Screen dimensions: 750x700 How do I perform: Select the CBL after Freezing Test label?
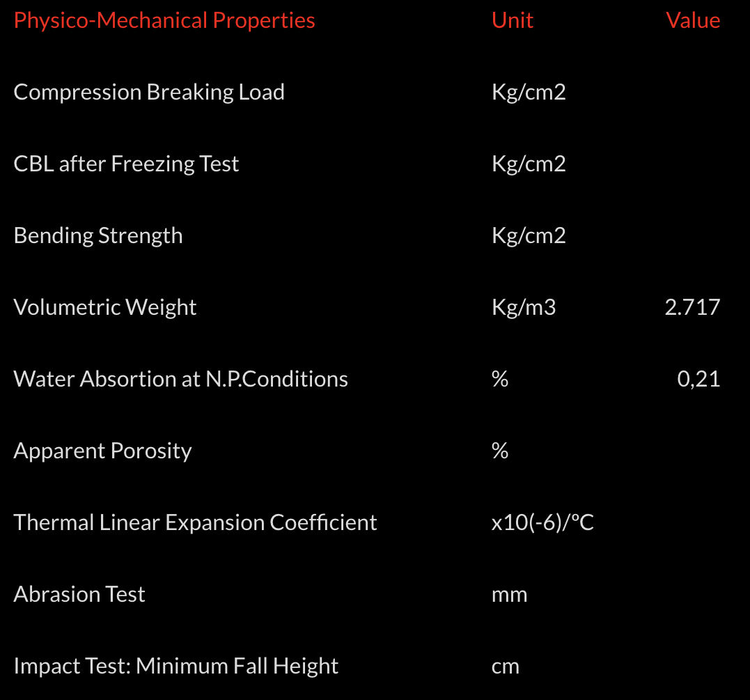pos(126,164)
